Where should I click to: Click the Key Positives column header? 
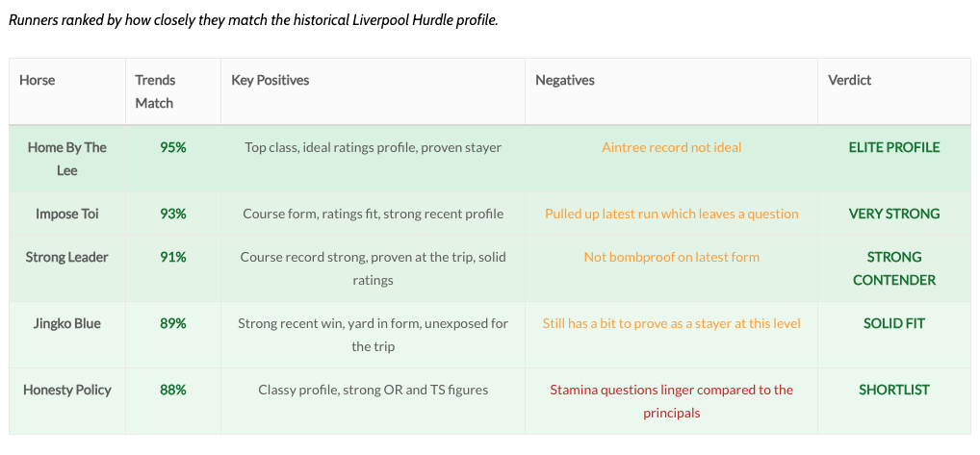(271, 81)
